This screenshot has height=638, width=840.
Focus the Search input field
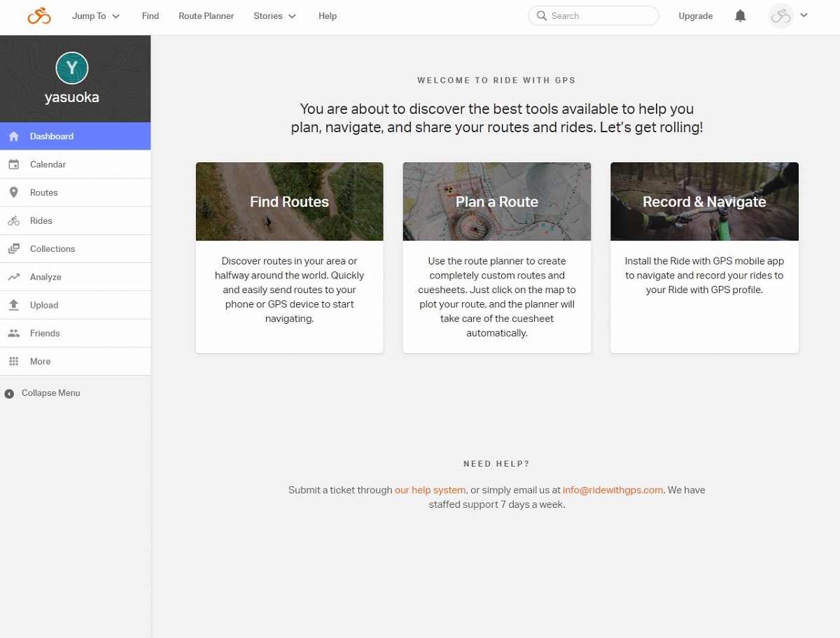[594, 15]
